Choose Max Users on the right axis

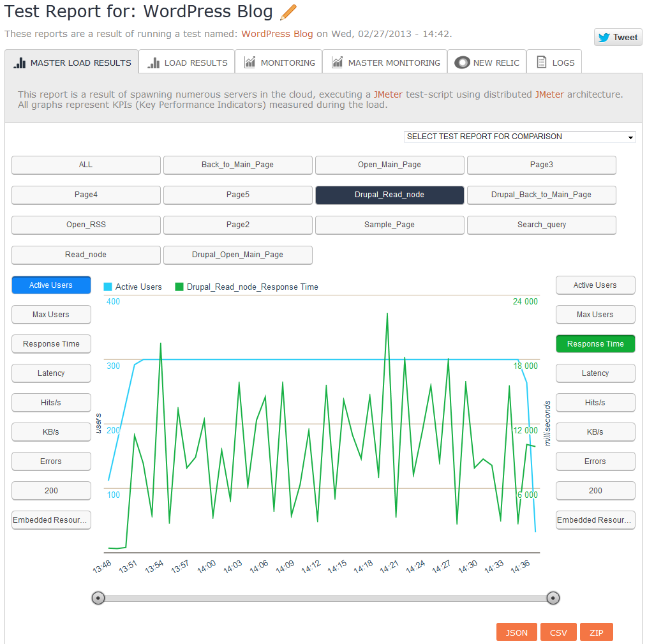(x=595, y=315)
